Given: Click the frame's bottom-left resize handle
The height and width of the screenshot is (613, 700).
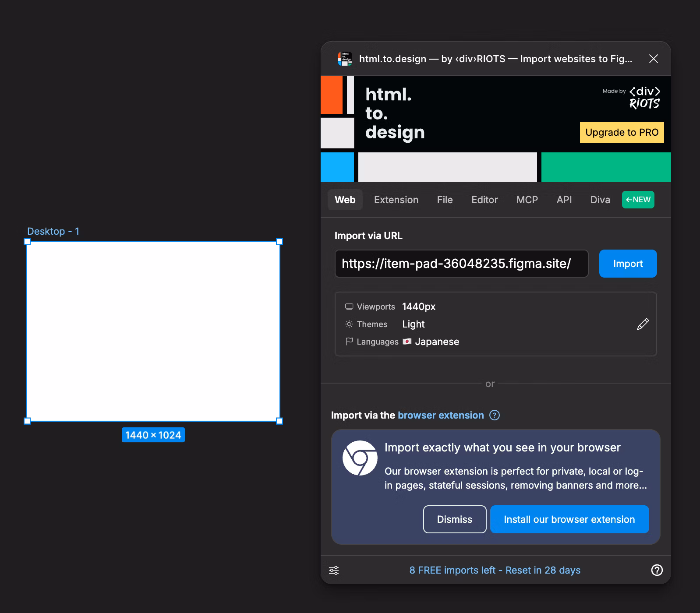Looking at the screenshot, I should (x=27, y=421).
